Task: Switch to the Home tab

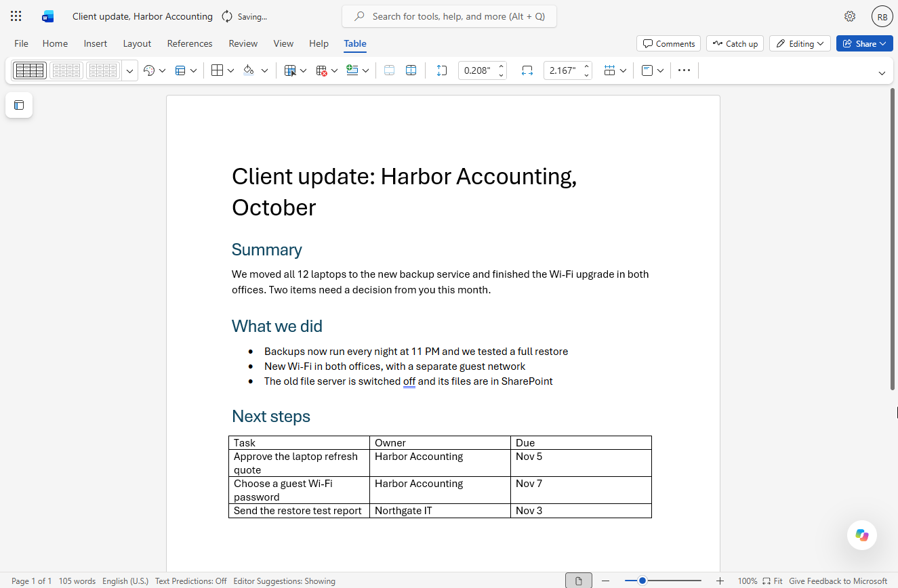Action: (x=55, y=43)
